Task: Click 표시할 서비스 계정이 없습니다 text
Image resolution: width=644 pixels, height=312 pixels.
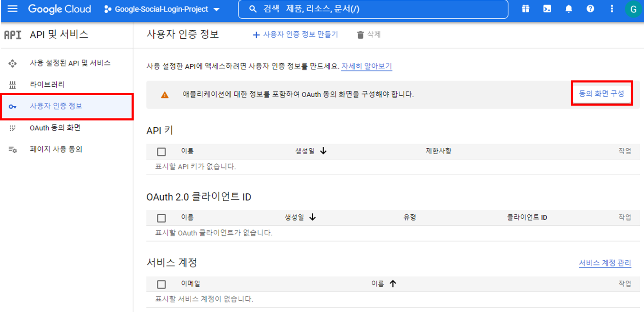Action: click(204, 299)
